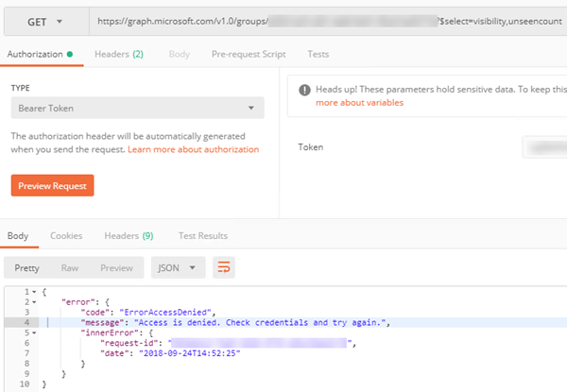Collapse the JSON fold at line 1

point(34,292)
